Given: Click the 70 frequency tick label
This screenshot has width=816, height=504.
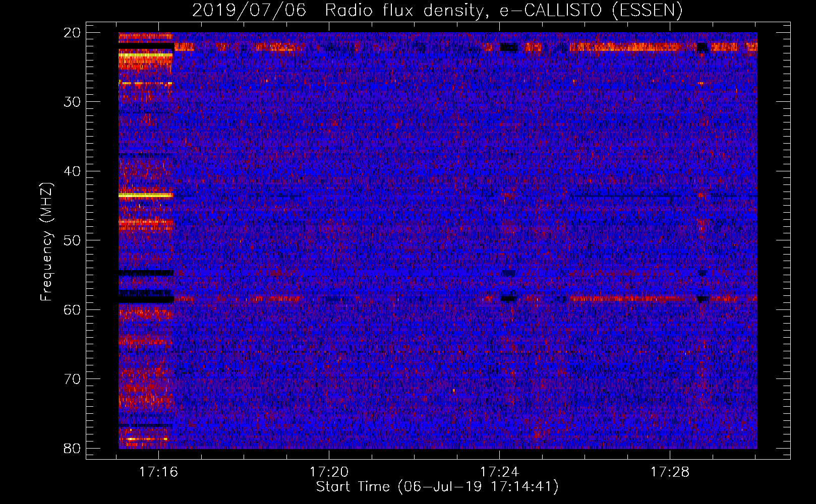Looking at the screenshot, I should [x=72, y=379].
